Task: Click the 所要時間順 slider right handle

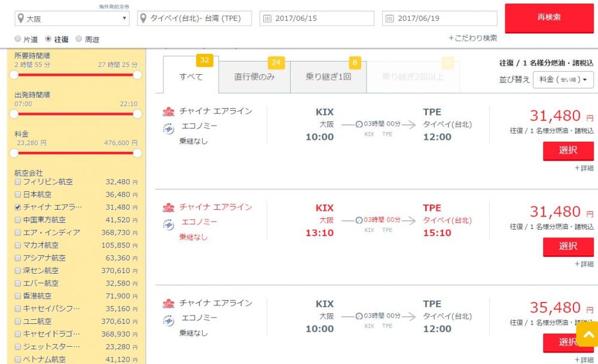Action: (138, 75)
